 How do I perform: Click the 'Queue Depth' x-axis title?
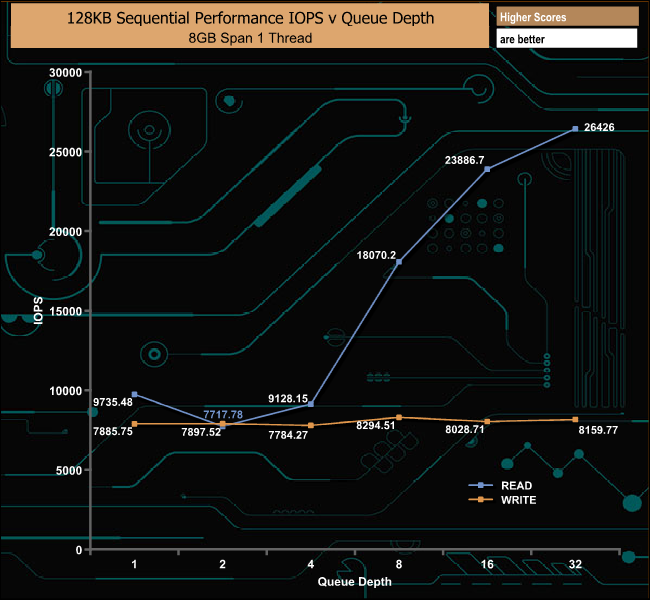[354, 582]
